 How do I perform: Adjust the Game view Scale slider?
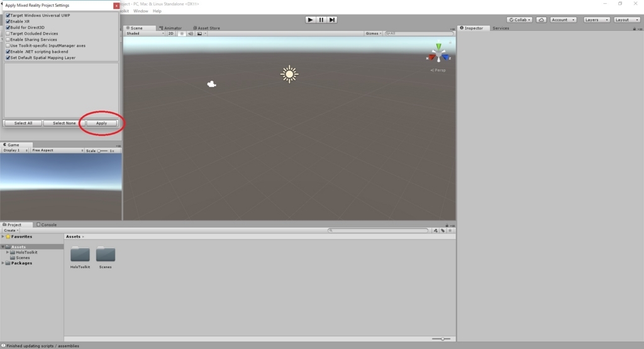pos(103,151)
